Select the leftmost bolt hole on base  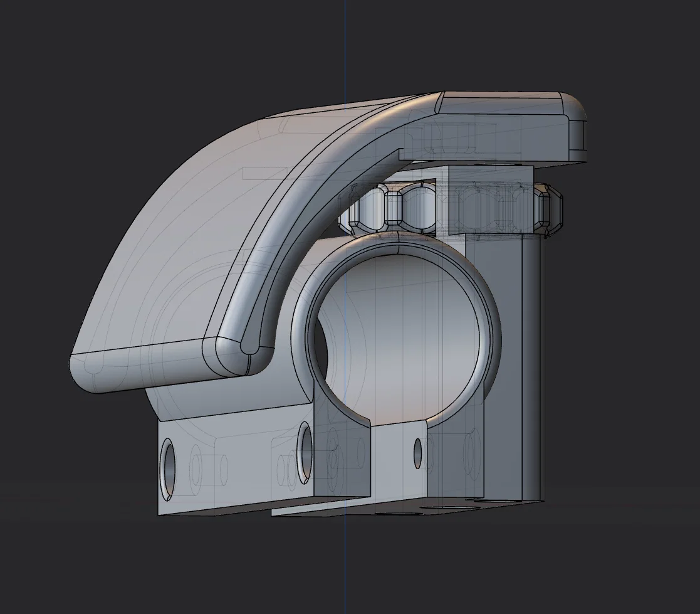(167, 470)
